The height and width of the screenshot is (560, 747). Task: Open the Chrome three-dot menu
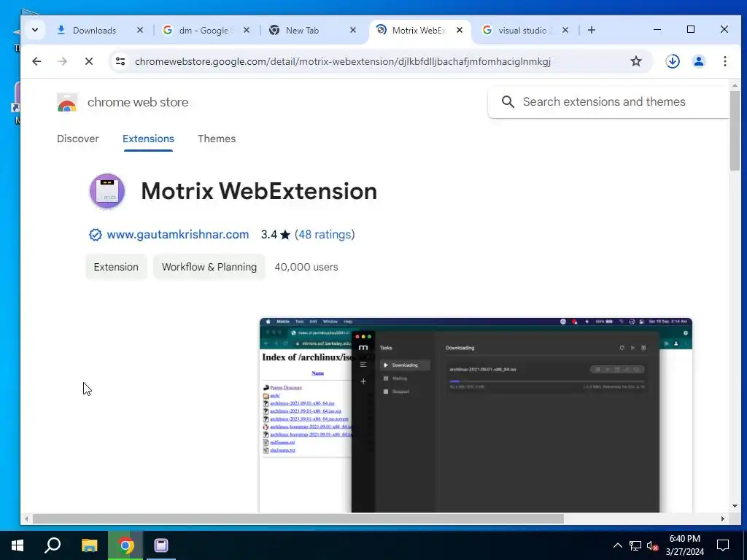coord(724,61)
